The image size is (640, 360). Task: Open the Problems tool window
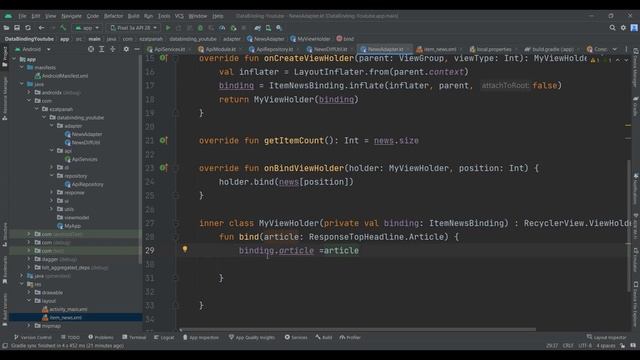pyautogui.click(x=101, y=337)
